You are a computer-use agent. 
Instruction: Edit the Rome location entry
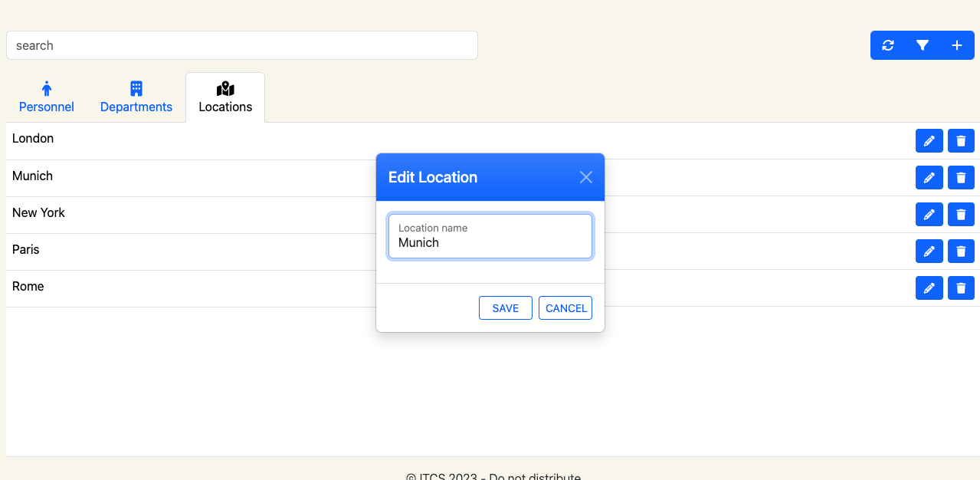click(x=929, y=288)
